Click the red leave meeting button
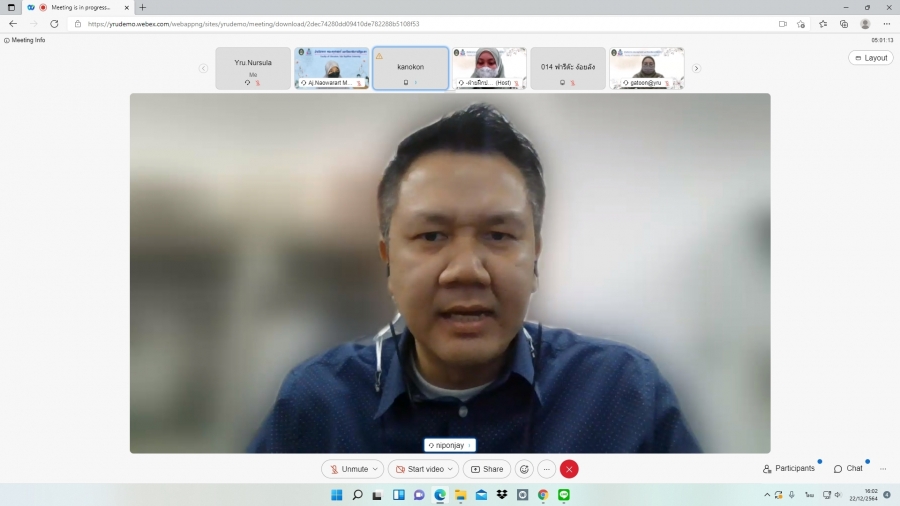The width and height of the screenshot is (900, 506). pyautogui.click(x=569, y=469)
